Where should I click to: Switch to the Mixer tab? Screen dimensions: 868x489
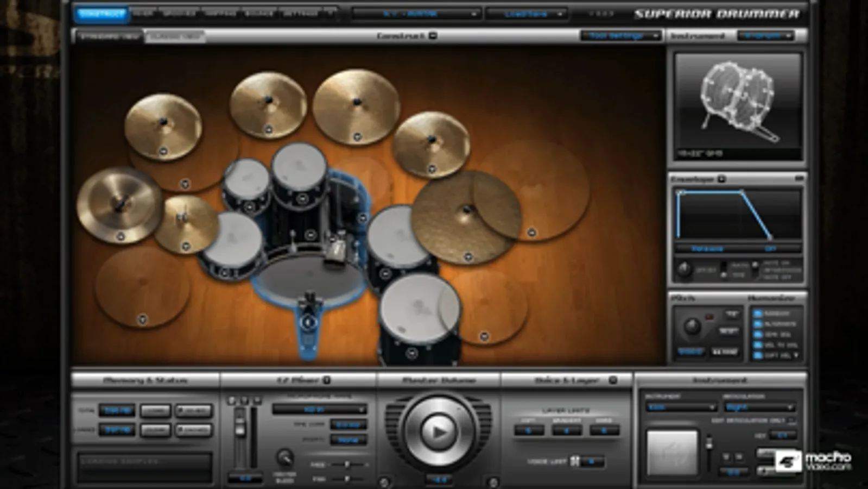click(x=143, y=14)
